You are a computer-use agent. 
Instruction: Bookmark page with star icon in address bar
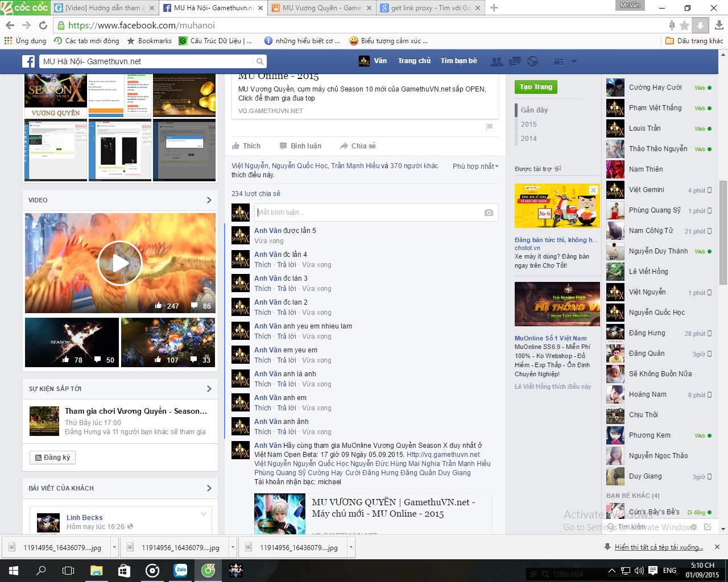coord(685,26)
